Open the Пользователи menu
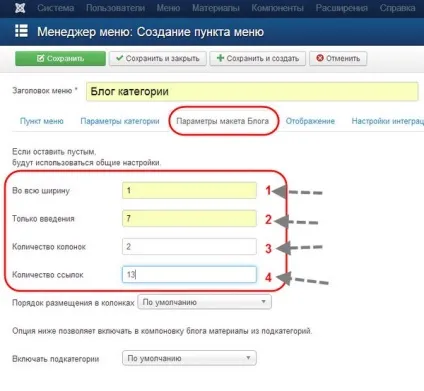The image size is (424, 391). [x=115, y=8]
